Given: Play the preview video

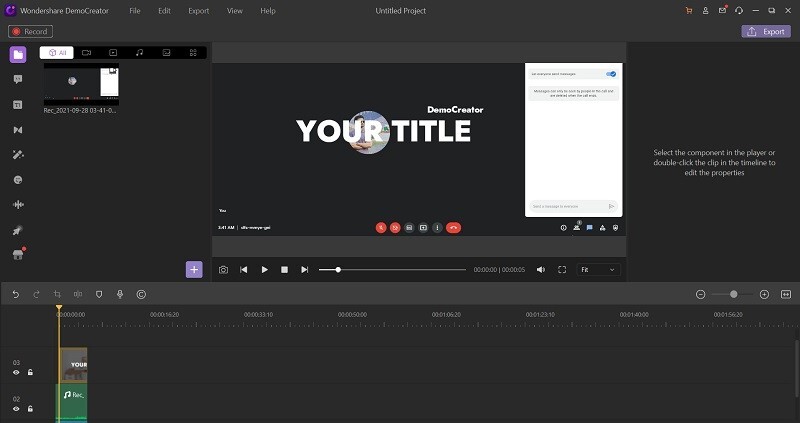Looking at the screenshot, I should point(264,269).
